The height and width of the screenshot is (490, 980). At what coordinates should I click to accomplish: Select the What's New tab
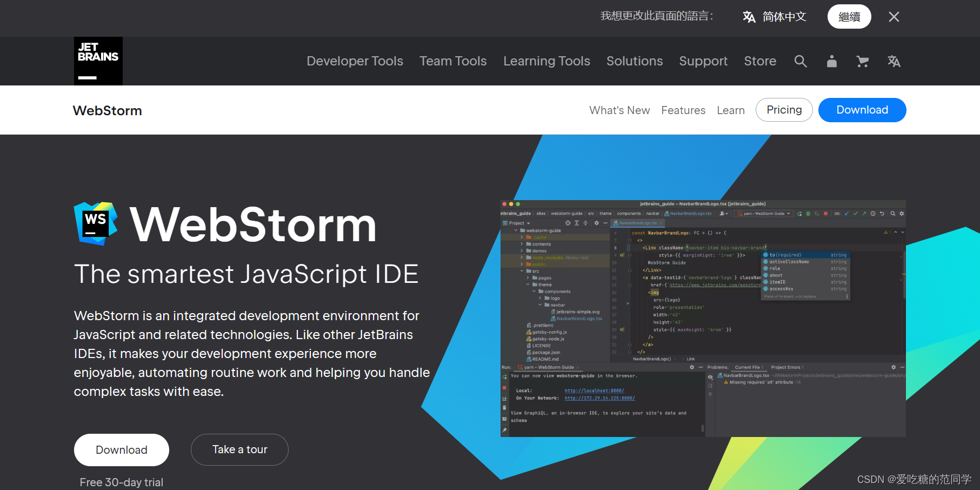pyautogui.click(x=619, y=110)
